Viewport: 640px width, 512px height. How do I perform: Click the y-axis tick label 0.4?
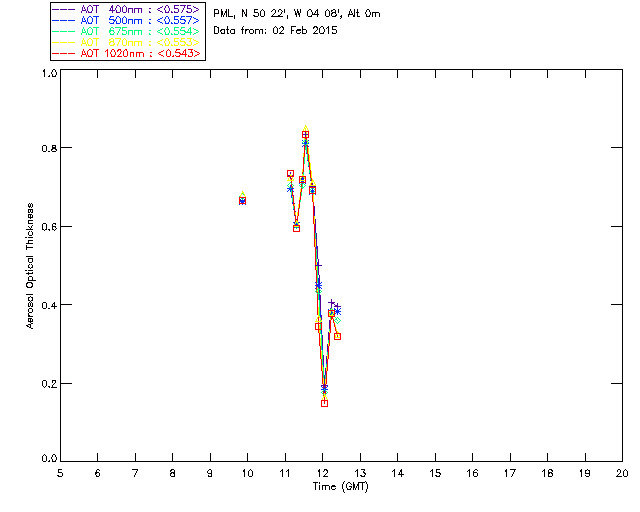click(49, 305)
